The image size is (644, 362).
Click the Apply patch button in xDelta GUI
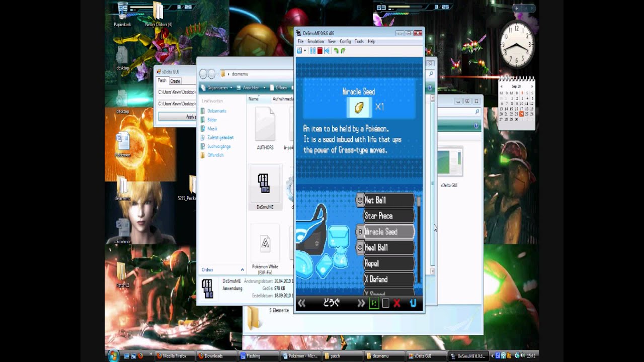click(x=177, y=117)
